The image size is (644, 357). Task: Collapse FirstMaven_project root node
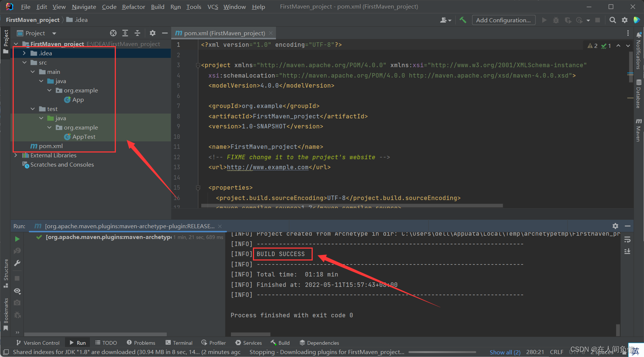[16, 44]
